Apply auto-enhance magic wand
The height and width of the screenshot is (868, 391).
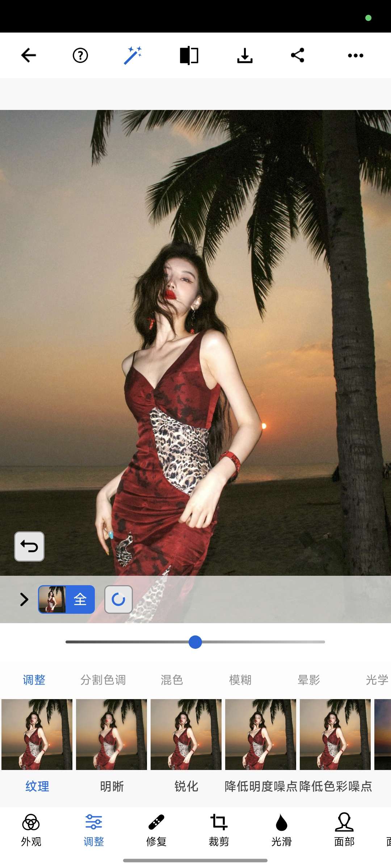(x=133, y=55)
